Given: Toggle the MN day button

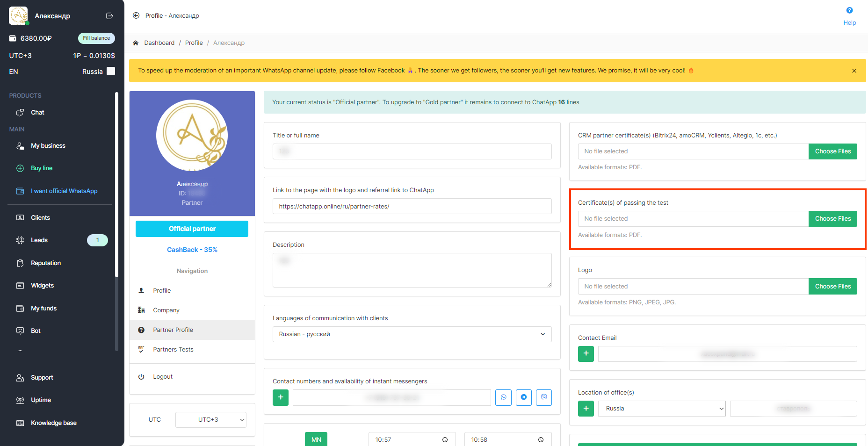Looking at the screenshot, I should tap(316, 439).
